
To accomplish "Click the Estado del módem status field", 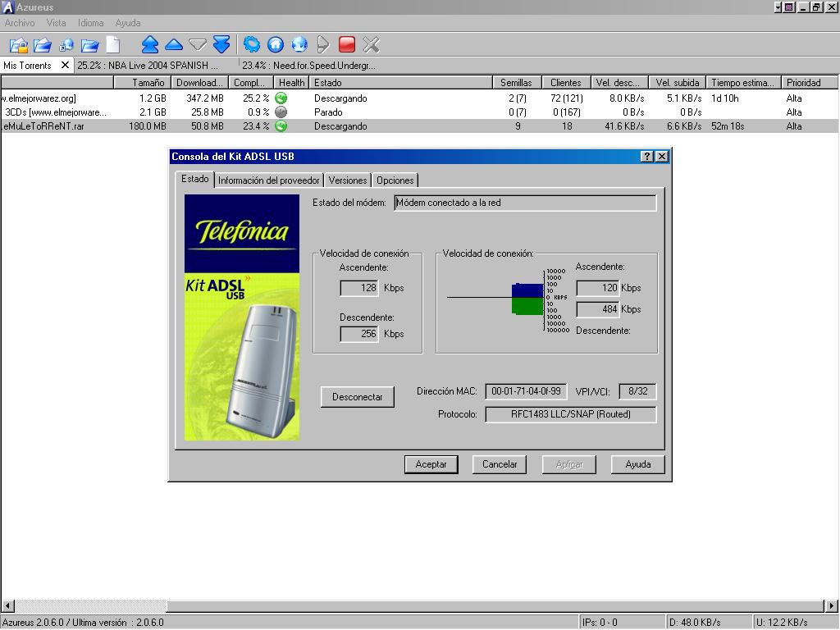I will (525, 203).
